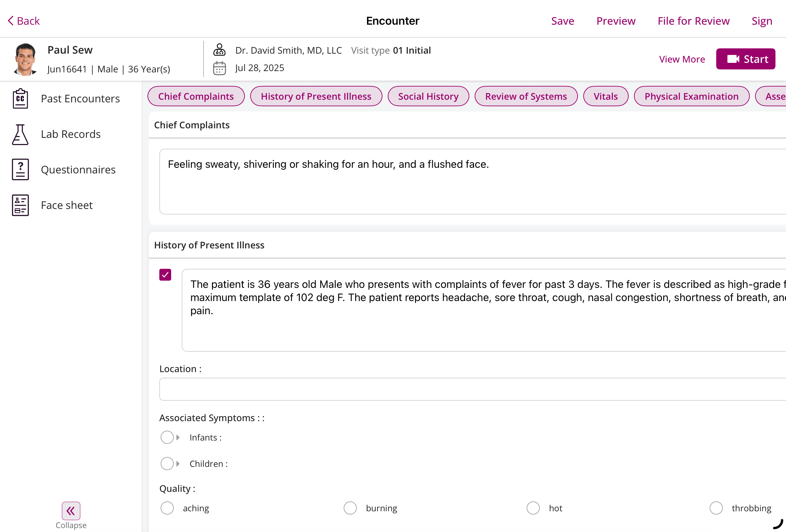Uncheck the History of Present Illness checkbox
The image size is (786, 532).
coord(165,275)
